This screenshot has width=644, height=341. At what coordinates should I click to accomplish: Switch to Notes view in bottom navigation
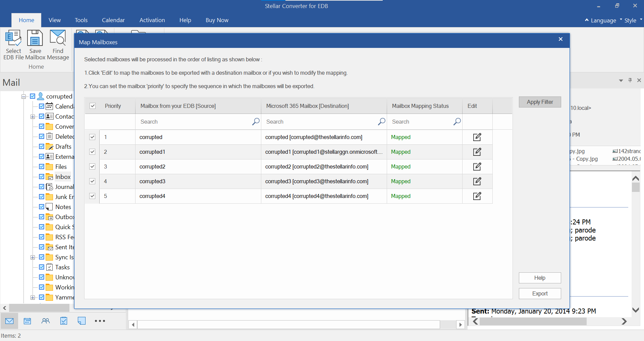coord(82,321)
